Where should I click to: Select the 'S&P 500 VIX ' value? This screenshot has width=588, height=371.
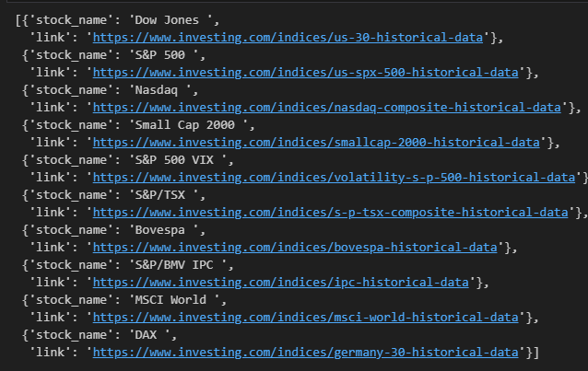coord(178,160)
